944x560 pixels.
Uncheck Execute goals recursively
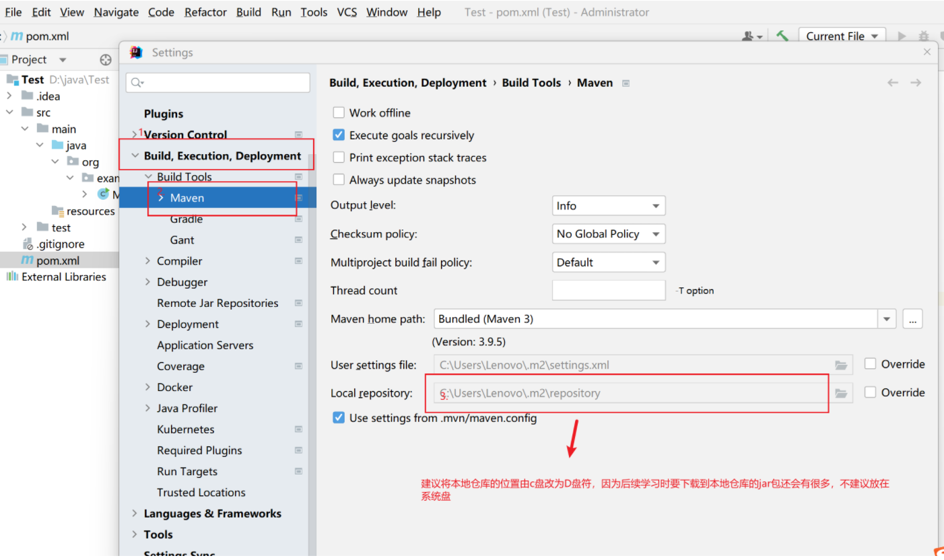tap(339, 135)
